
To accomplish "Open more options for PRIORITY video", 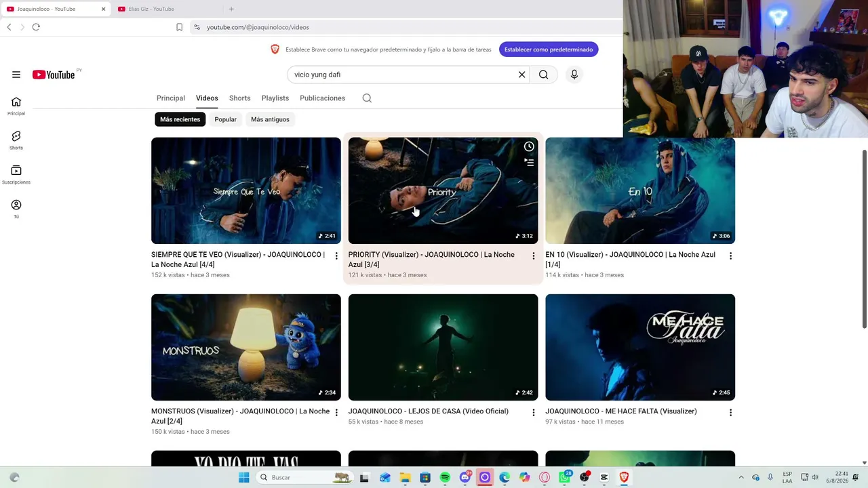I will pos(533,256).
